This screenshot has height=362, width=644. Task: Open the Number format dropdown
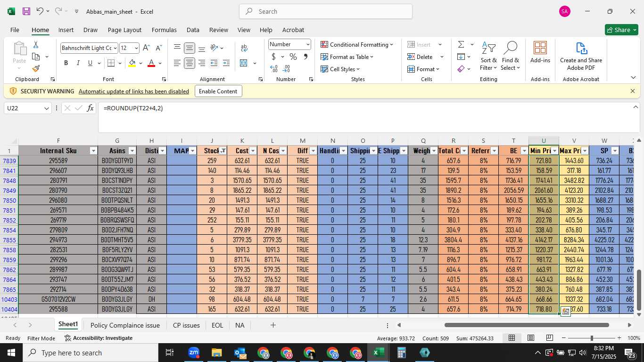pos(308,44)
